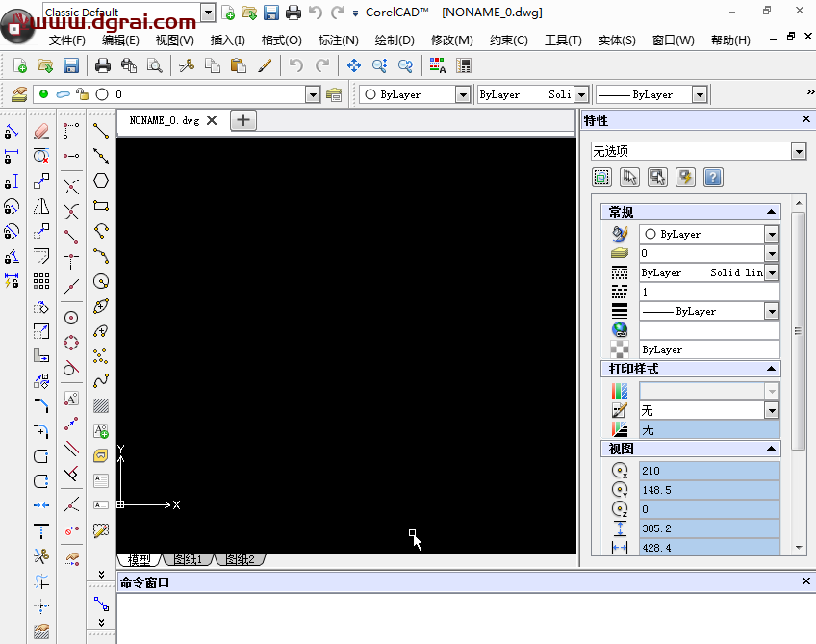Open the 无选项 selection dropdown
Screen dimensions: 816x644
799,151
